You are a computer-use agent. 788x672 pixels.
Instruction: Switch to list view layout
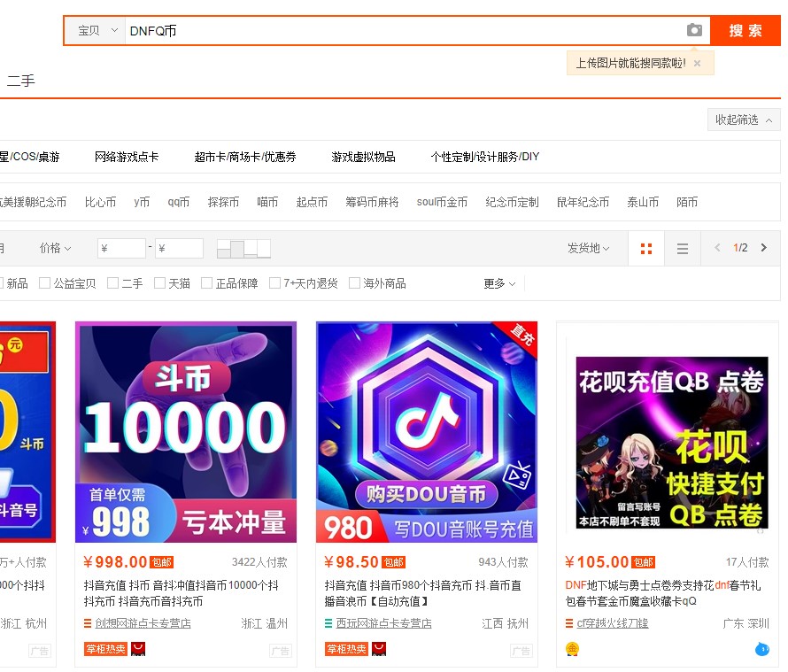click(x=683, y=248)
